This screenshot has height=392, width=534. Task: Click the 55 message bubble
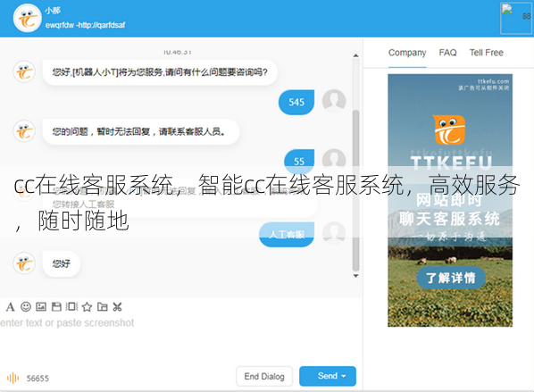tap(299, 161)
